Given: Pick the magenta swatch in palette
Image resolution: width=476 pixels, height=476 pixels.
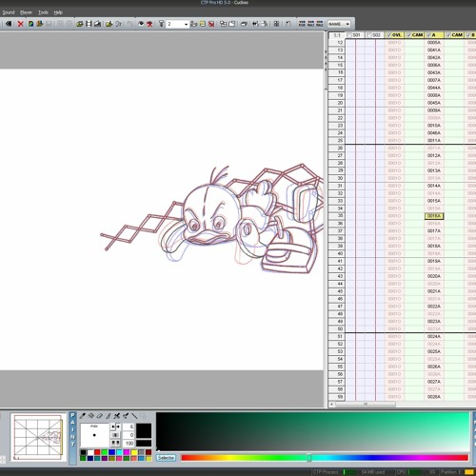Looking at the screenshot, I should pyautogui.click(x=127, y=452).
